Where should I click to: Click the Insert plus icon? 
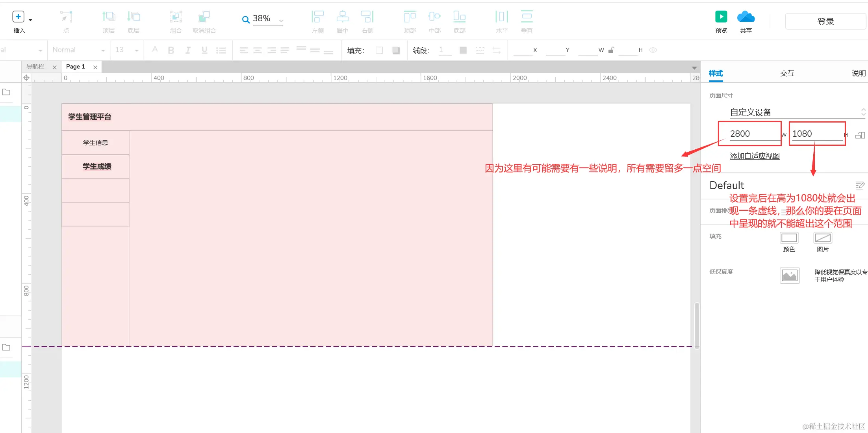pos(18,17)
